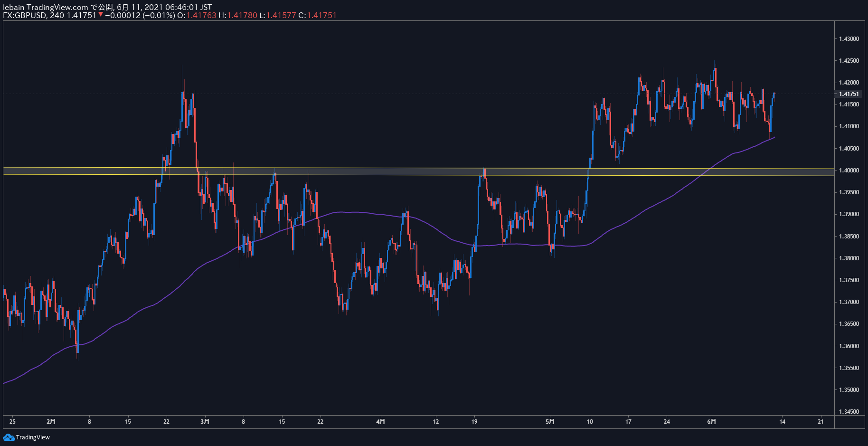The height and width of the screenshot is (446, 868).
Task: Click the time axis label 25
Action: point(12,421)
